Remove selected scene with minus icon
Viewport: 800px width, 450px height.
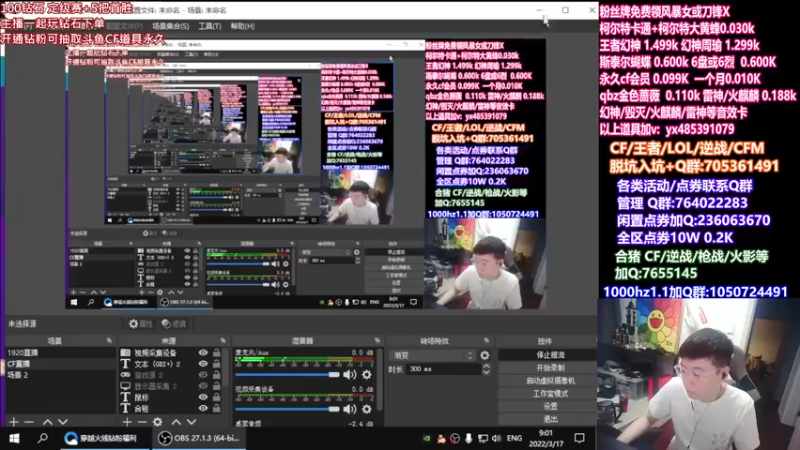coord(29,422)
